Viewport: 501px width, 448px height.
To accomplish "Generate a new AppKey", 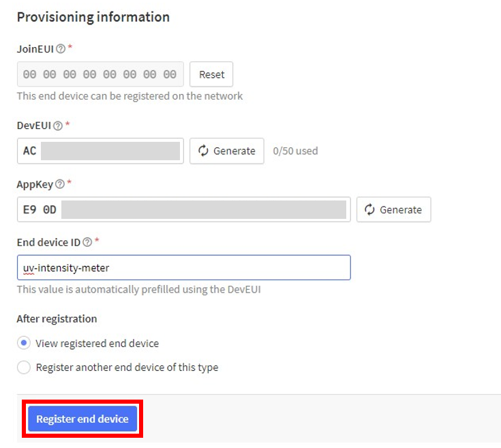I will click(x=394, y=209).
